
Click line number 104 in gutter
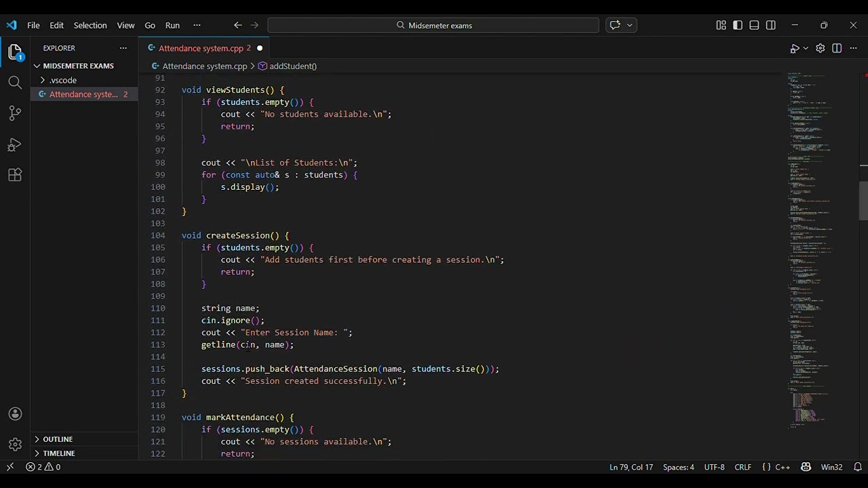coord(158,235)
